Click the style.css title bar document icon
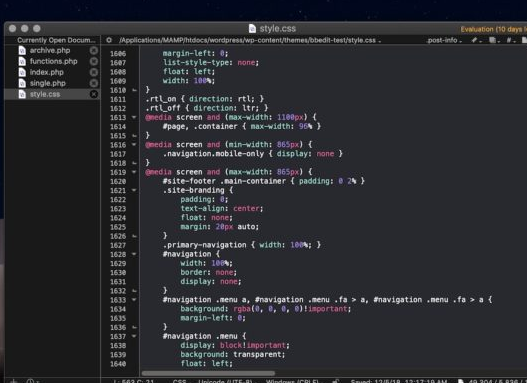527x383 pixels. (252, 29)
